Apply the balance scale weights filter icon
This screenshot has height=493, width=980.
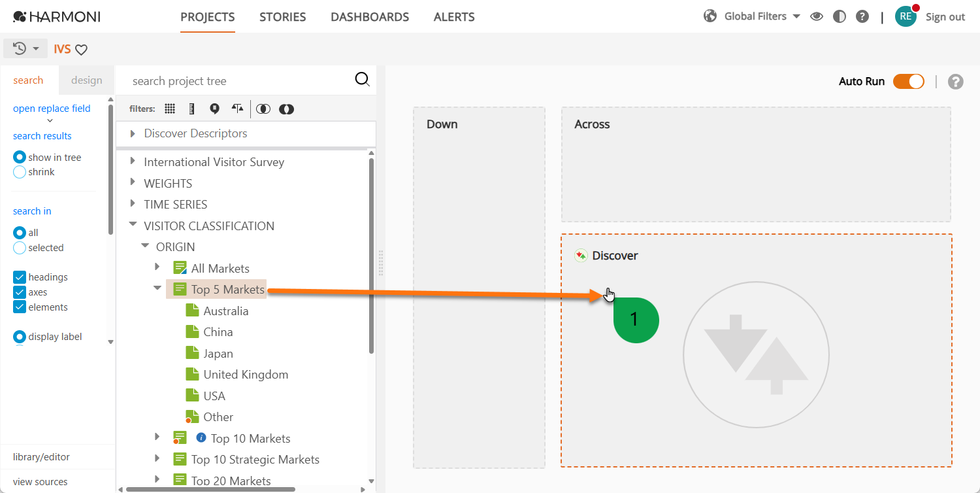tap(237, 109)
